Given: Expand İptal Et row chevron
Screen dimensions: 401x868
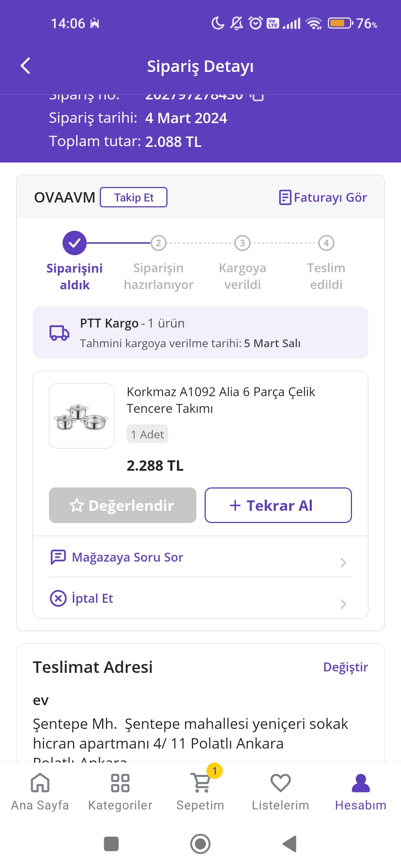Looking at the screenshot, I should pyautogui.click(x=343, y=604).
